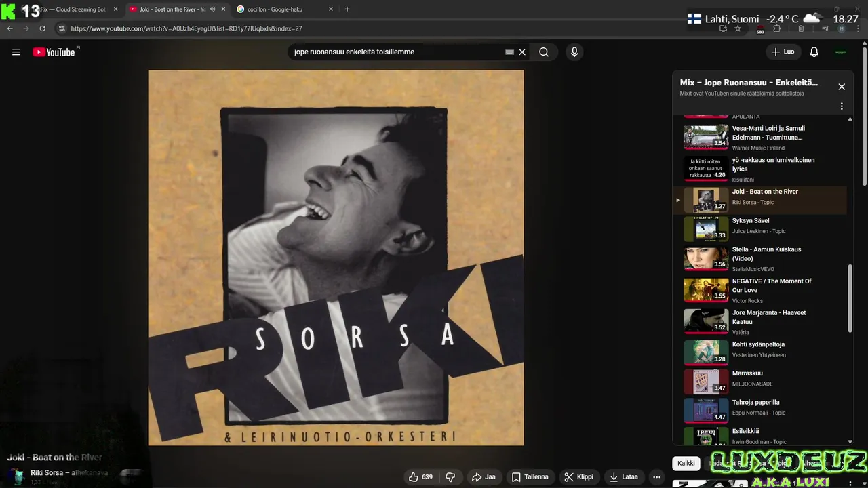Bookmark this page with star icon
This screenshot has width=868, height=488.
[738, 28]
